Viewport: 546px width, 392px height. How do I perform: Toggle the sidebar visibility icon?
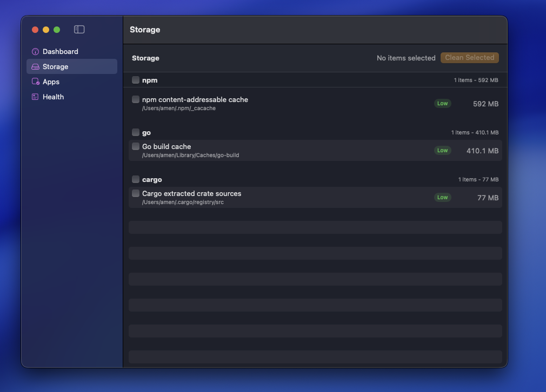tap(79, 29)
